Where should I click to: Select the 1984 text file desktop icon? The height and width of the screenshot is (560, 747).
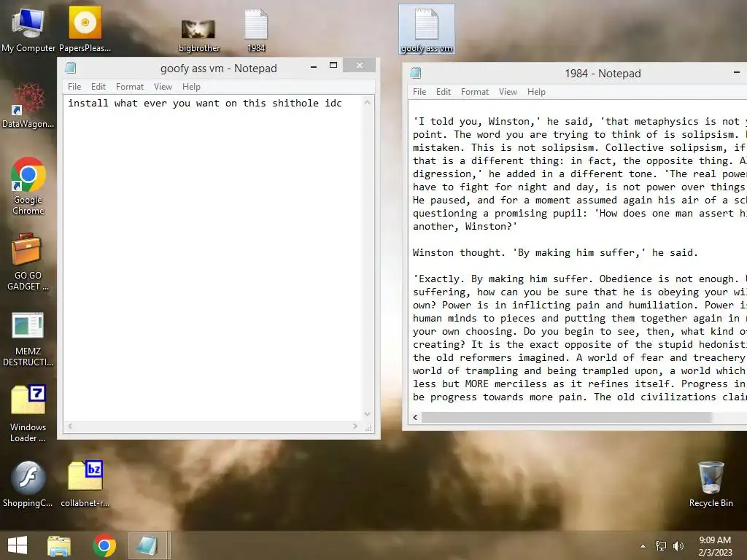click(256, 29)
